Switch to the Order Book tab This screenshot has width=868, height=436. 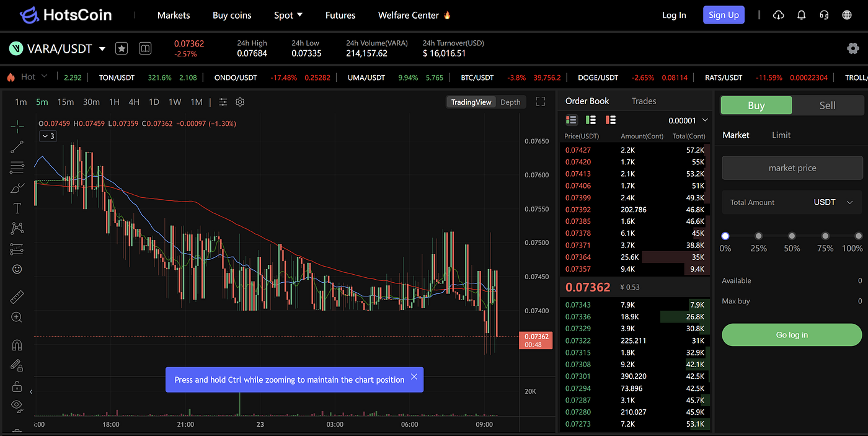click(587, 101)
